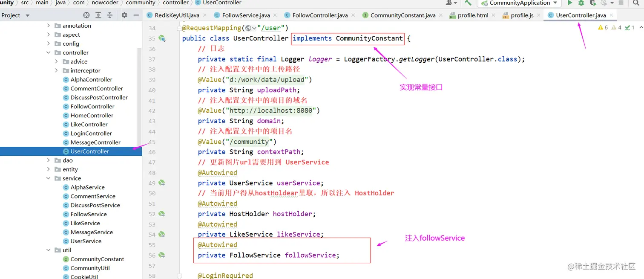Expand the entity folder

point(49,169)
